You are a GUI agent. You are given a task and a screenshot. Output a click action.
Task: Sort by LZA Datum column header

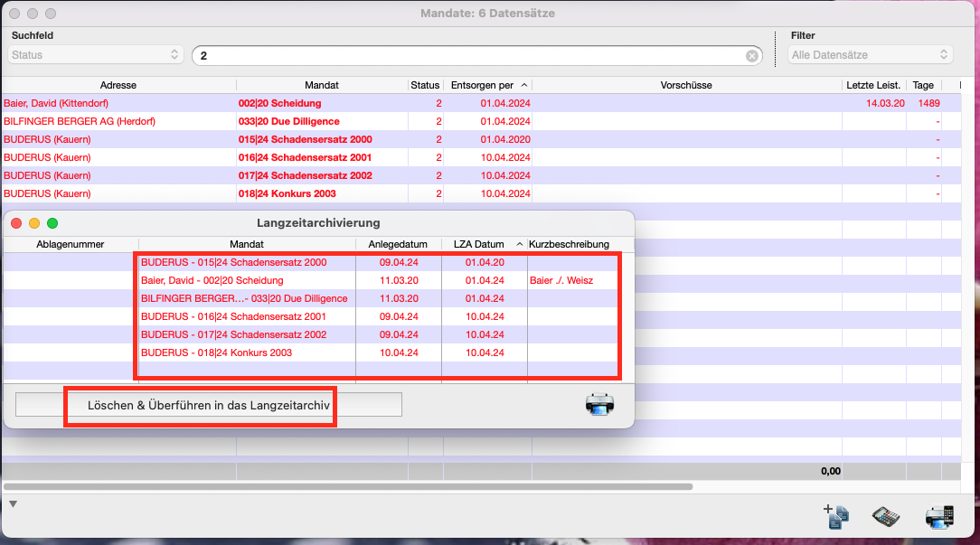click(485, 244)
